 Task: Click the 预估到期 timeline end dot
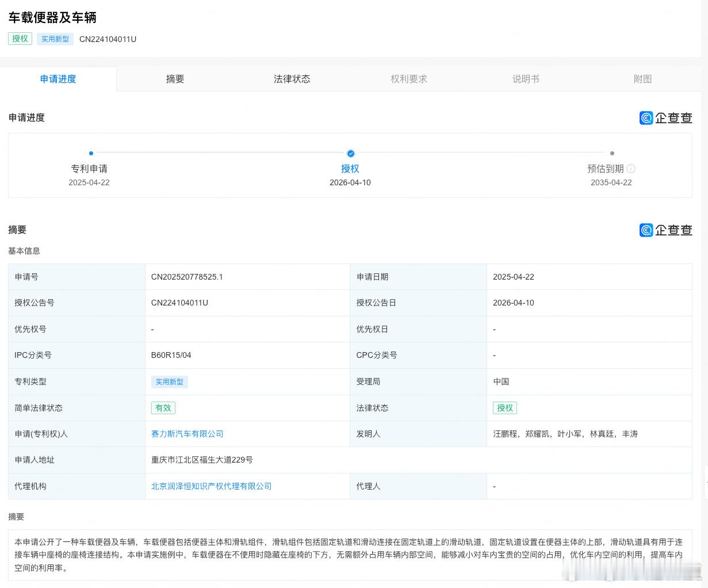coord(612,153)
